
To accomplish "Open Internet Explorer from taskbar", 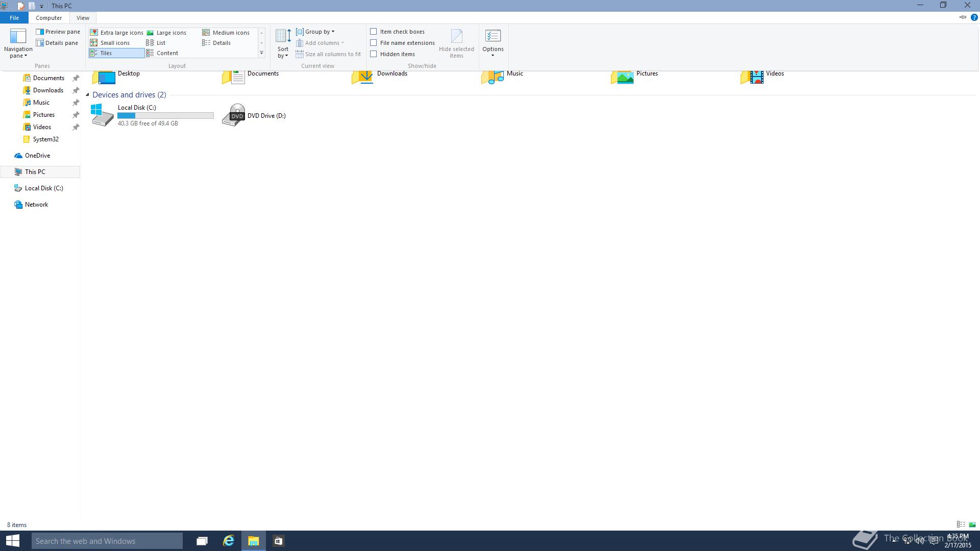I will (x=228, y=541).
